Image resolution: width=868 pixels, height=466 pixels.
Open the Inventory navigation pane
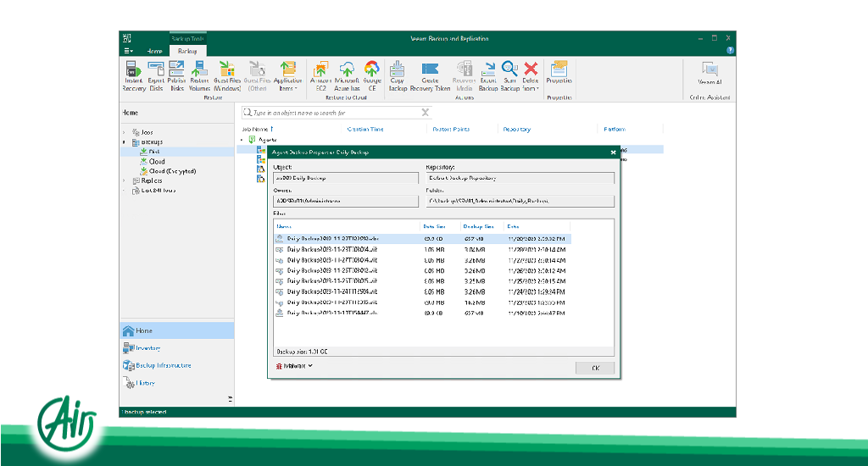[177, 348]
